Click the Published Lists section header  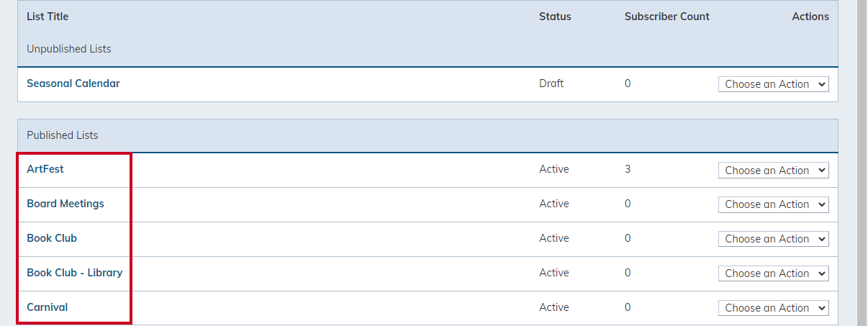coord(63,135)
